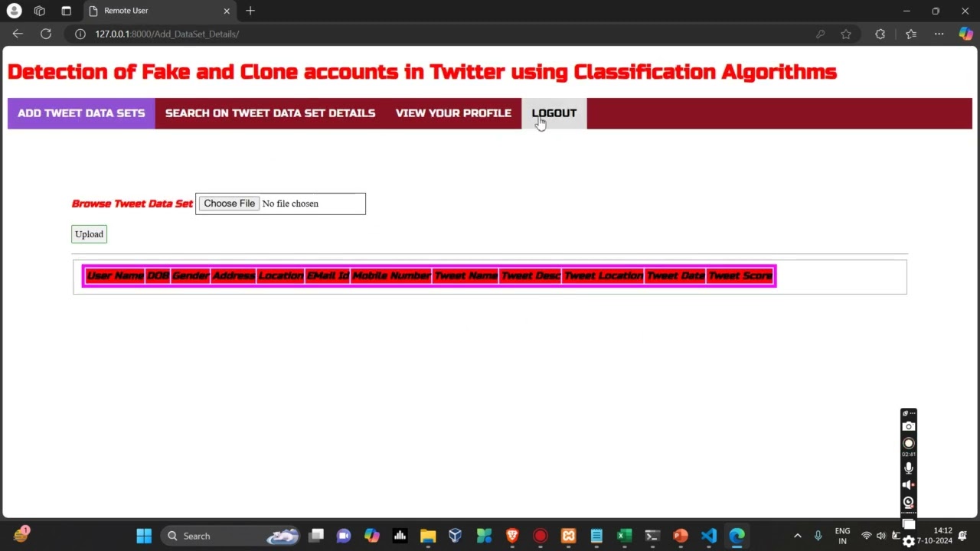
Task: Open Visual Studio Code from the taskbar
Action: (x=709, y=536)
